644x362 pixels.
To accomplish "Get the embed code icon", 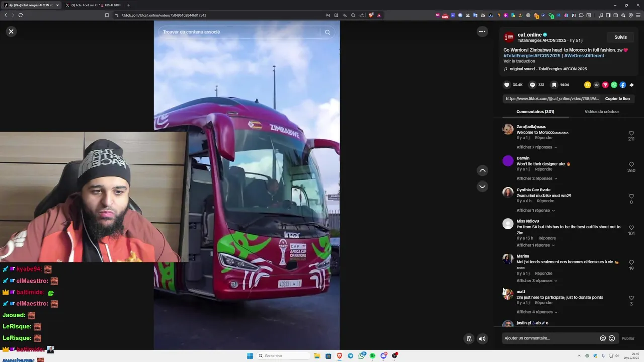I will pos(596,85).
